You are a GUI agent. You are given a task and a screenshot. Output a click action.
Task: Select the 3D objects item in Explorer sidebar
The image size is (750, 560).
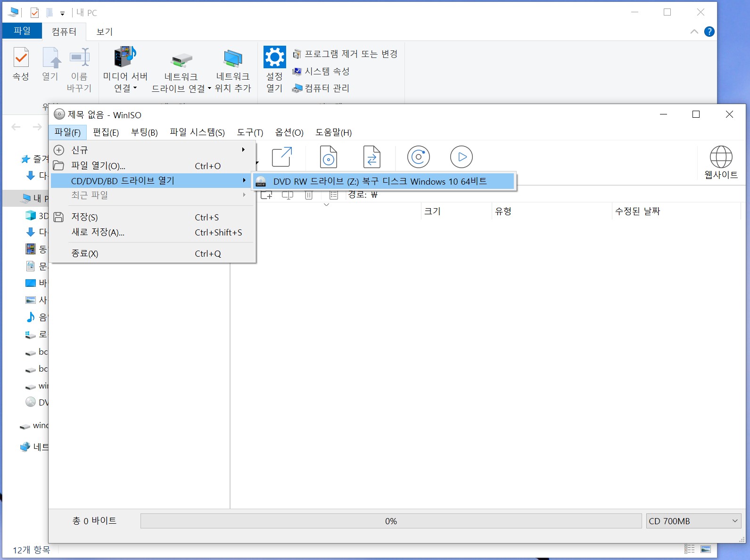tap(36, 216)
